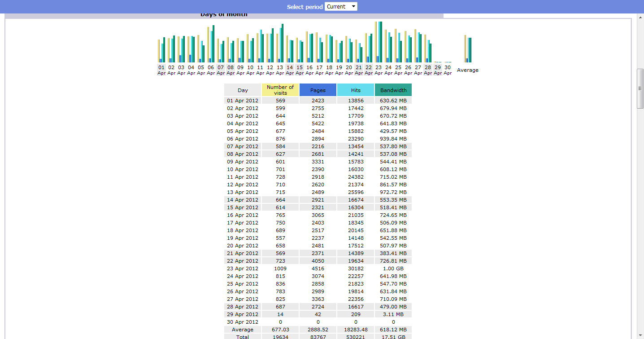Click the 10 Apr 2012 day cell
The image size is (644, 339).
point(243,169)
